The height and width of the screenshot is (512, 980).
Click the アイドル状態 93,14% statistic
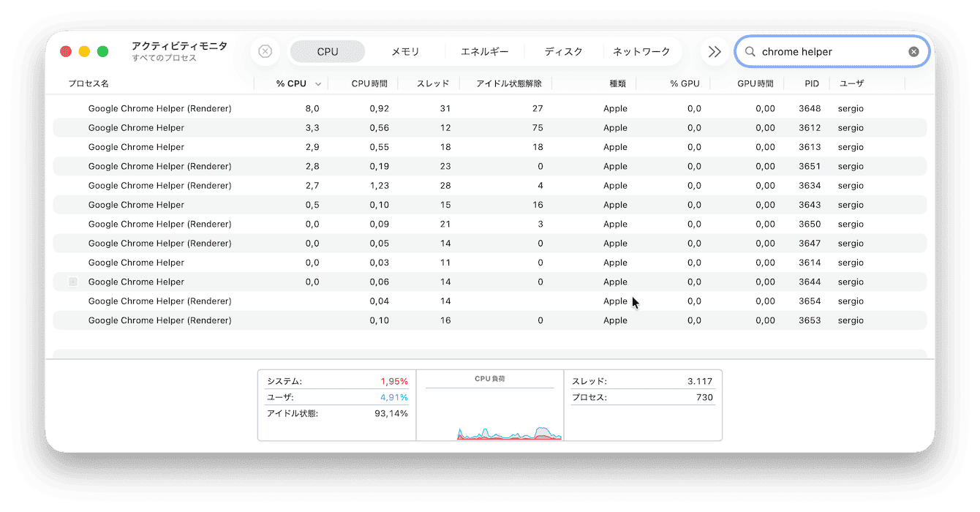tap(337, 413)
